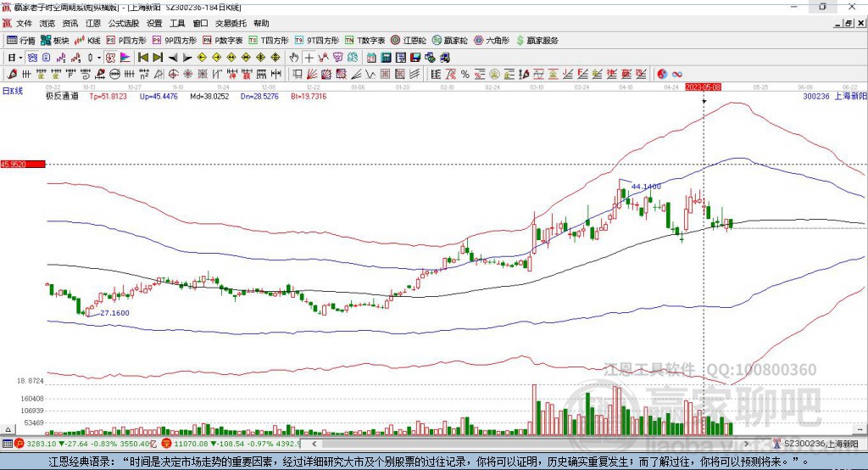Click the red yin-yang icon
This screenshot has width=868, height=470.
click(x=662, y=74)
